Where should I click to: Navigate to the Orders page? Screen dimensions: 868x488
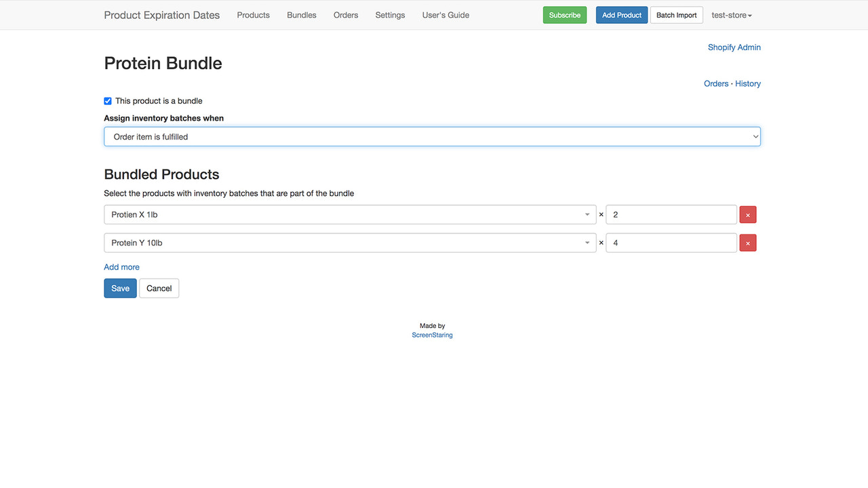point(346,14)
